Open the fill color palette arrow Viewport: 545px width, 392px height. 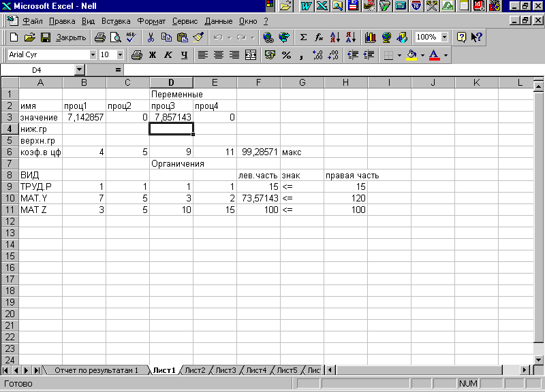(x=422, y=55)
